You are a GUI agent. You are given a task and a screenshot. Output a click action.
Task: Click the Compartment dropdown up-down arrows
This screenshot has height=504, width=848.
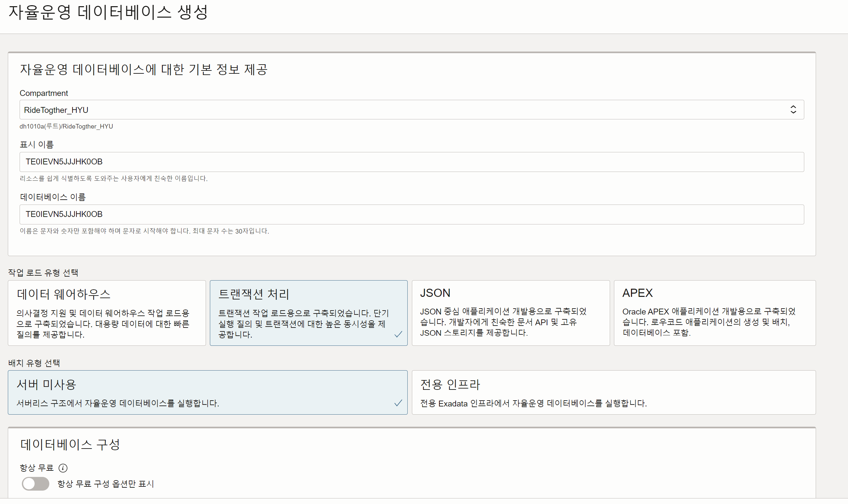[793, 109]
